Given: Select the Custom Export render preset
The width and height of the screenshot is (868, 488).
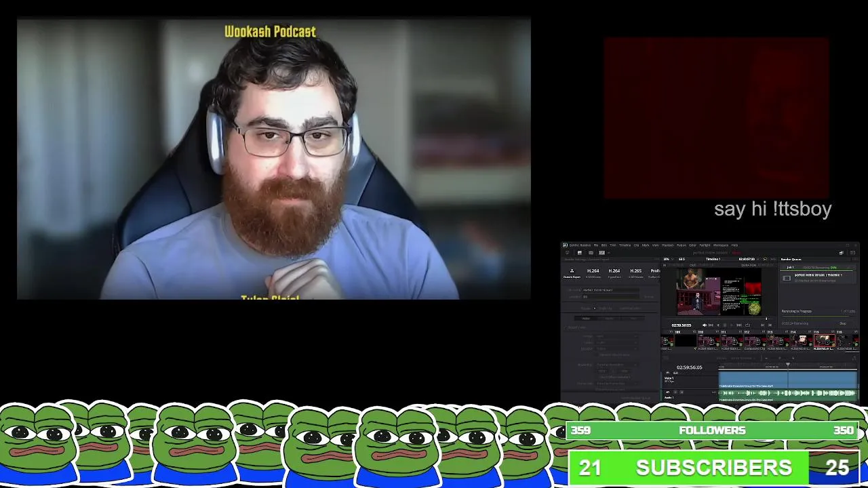Looking at the screenshot, I should click(572, 274).
